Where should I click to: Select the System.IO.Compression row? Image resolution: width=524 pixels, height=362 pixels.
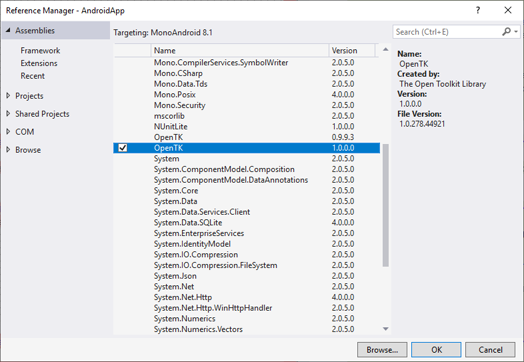point(246,255)
